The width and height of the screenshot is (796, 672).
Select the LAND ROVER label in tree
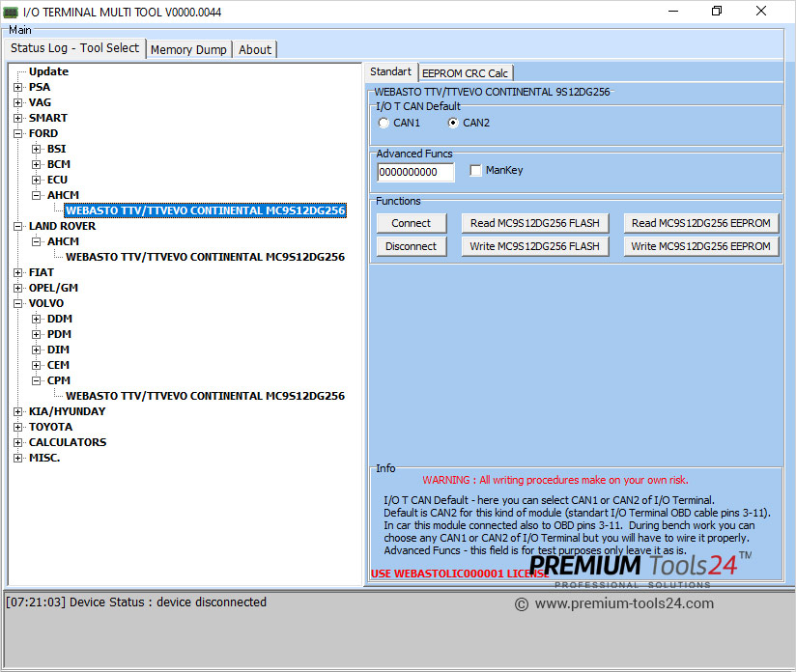click(x=62, y=226)
